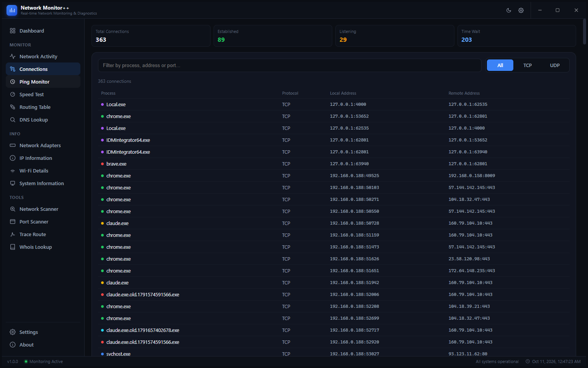Toggle dark mode with the moon icon

point(509,10)
